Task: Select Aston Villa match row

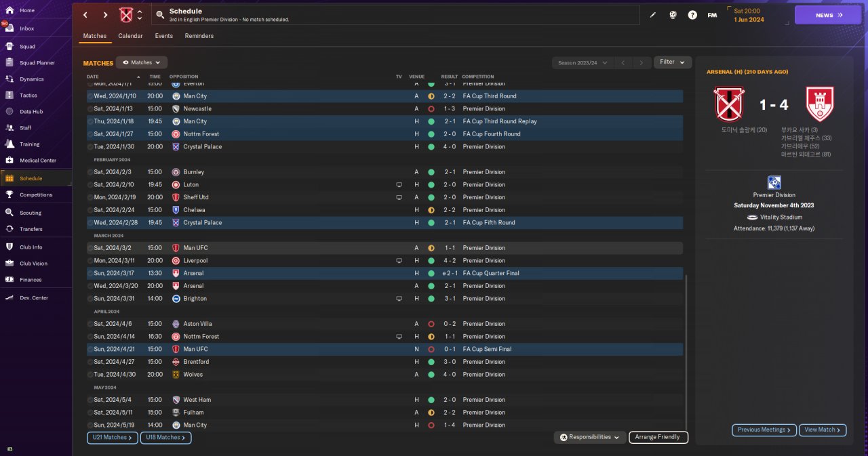Action: point(384,324)
